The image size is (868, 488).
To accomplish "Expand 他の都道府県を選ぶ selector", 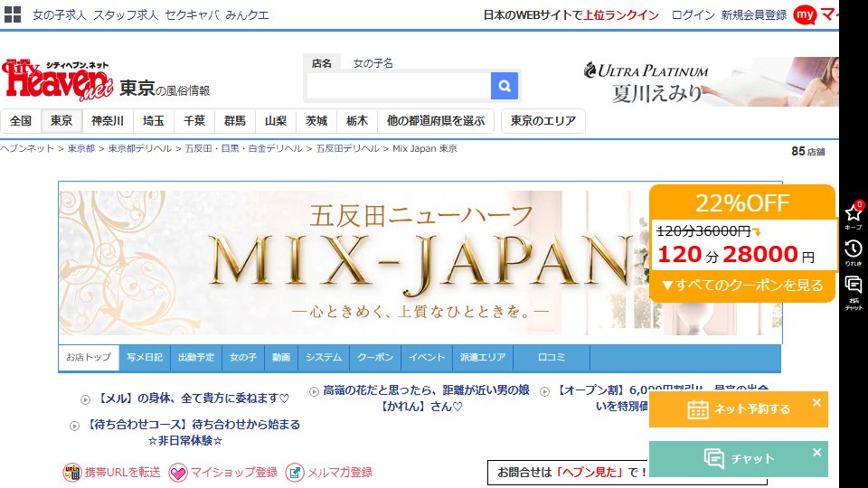I will click(x=436, y=120).
